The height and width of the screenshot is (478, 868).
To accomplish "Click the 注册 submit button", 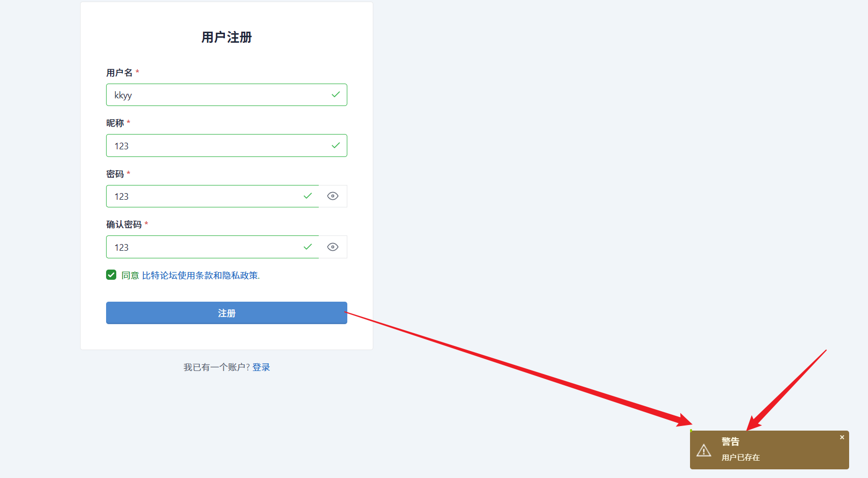I will 226,313.
